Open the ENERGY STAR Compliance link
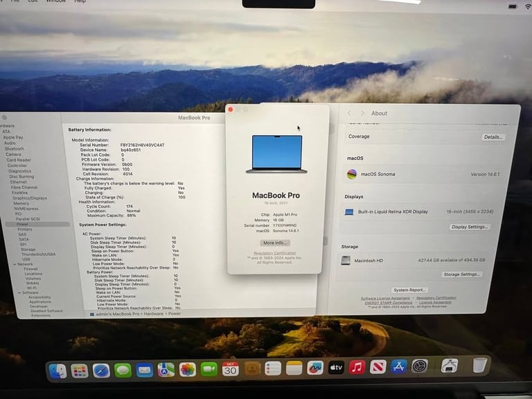 [x=389, y=302]
